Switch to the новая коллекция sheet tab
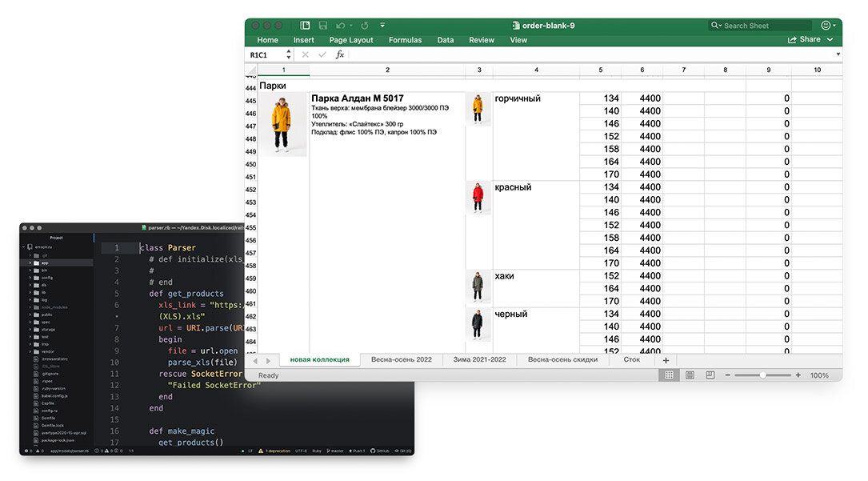868x481 pixels. tap(319, 360)
